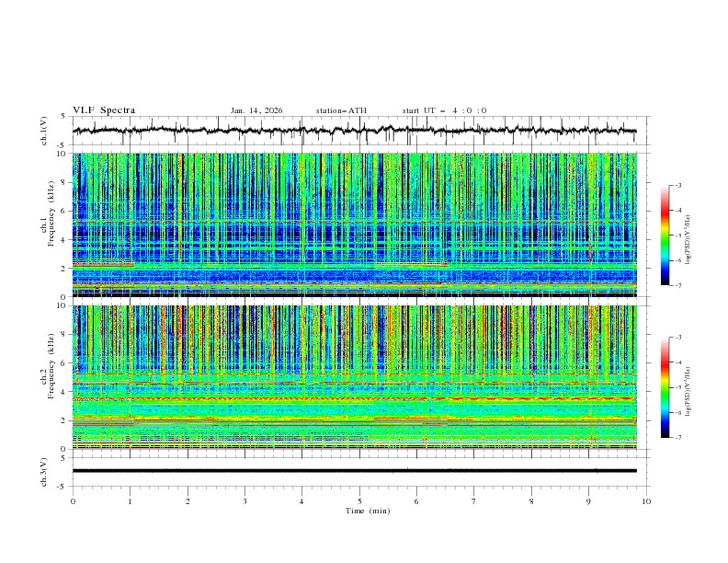Click the "6" kHz tick on ch.1 frequency axis
The image size is (728, 563).
coord(65,212)
